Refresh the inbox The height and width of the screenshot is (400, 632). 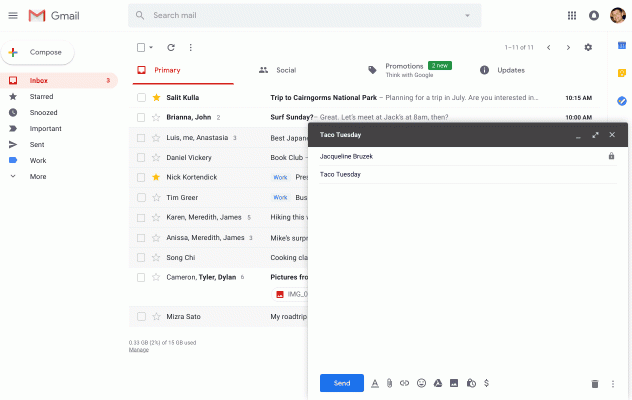[171, 47]
